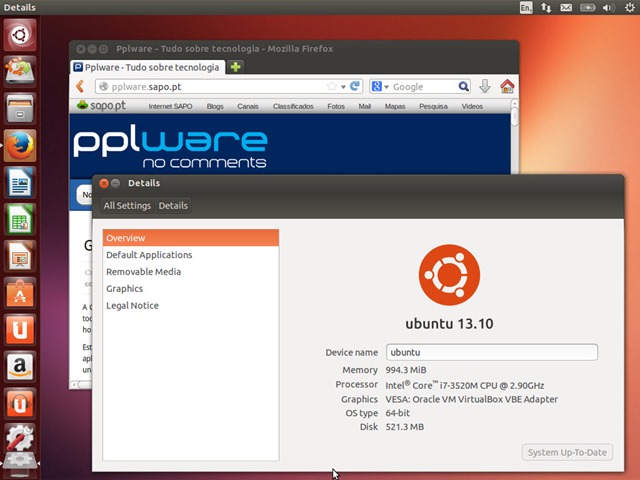Select Legal Notice in Details sidebar
640x480 pixels.
[191, 306]
